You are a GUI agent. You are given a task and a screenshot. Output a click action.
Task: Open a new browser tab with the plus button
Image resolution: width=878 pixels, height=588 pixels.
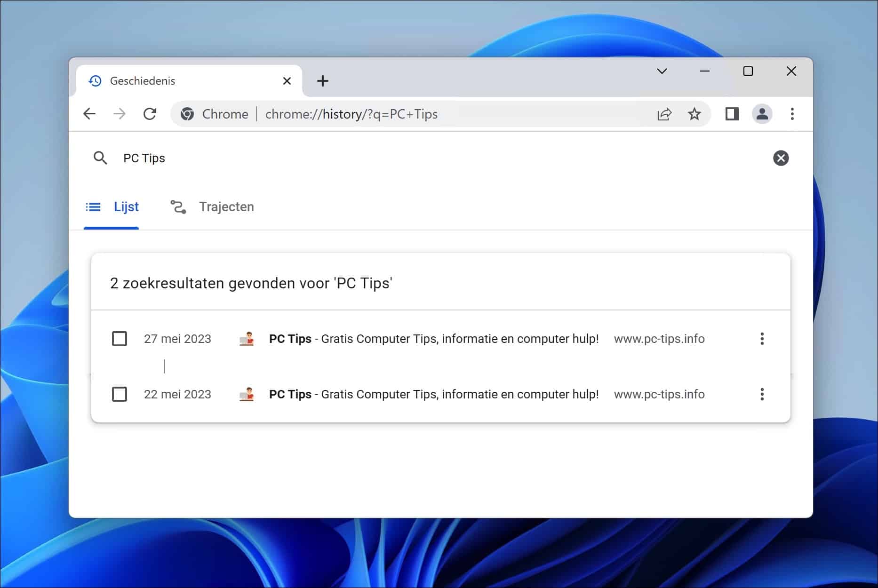[x=323, y=81]
